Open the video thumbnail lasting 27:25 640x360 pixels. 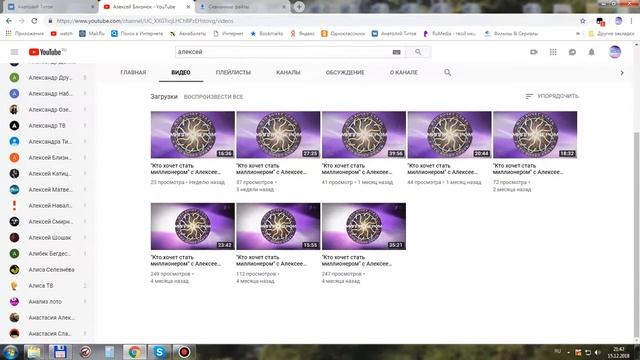point(278,135)
